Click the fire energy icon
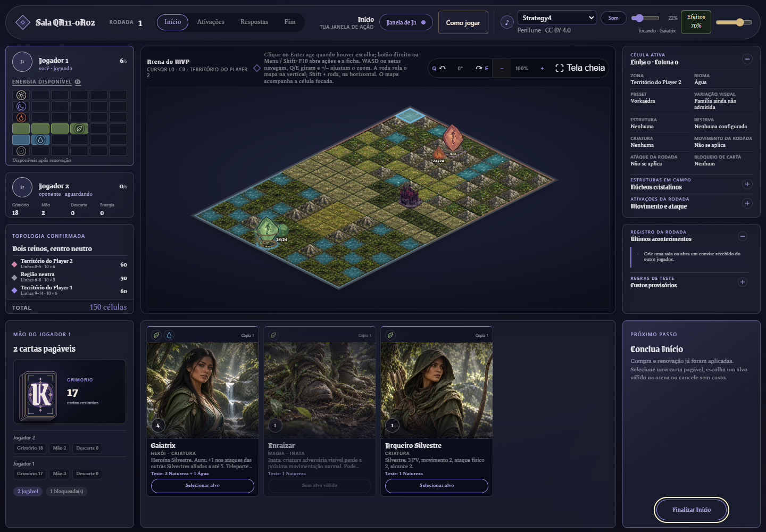Screen dimensions: 766x532 [21, 118]
